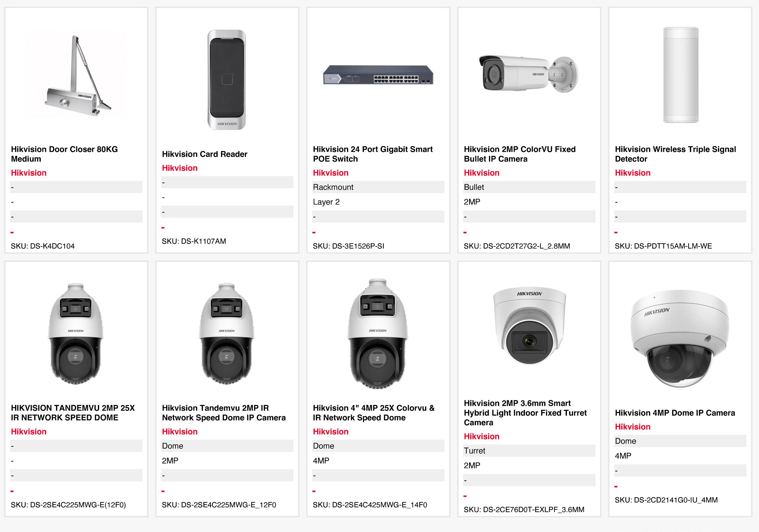Select Hikvision brand link under POE Switch
This screenshot has width=759, height=532.
(331, 173)
